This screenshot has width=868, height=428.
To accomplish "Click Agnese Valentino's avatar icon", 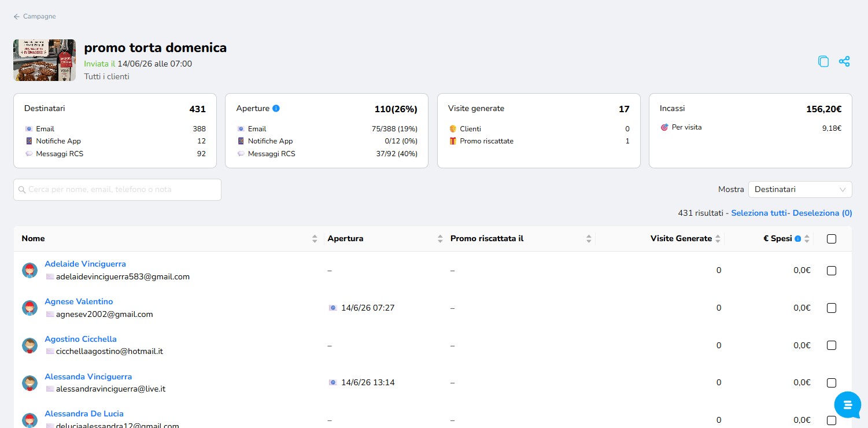I will (x=30, y=308).
